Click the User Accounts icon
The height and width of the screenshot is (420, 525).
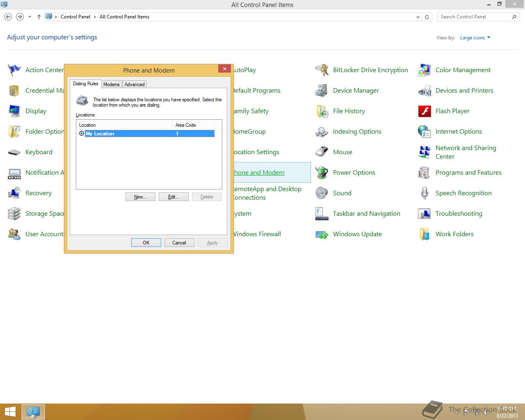click(14, 234)
